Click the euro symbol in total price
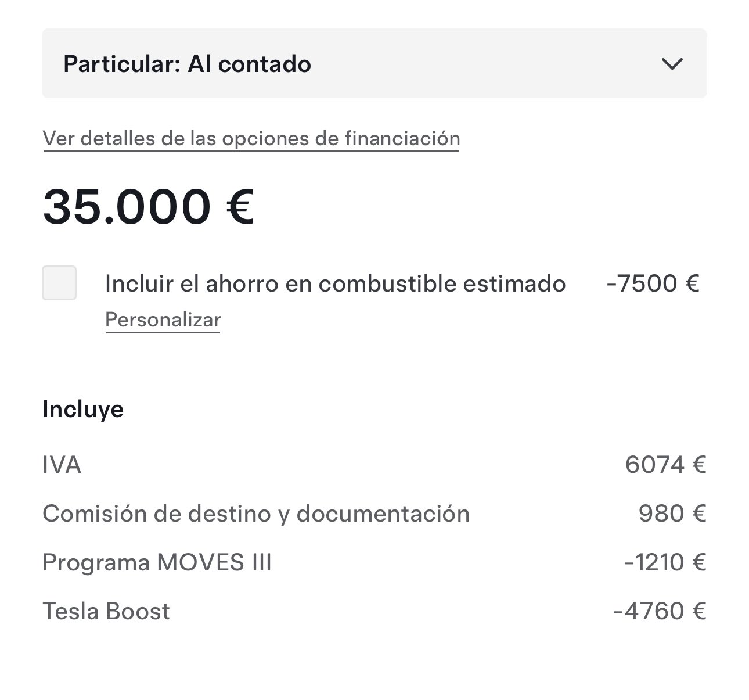The image size is (749, 700). 239,207
